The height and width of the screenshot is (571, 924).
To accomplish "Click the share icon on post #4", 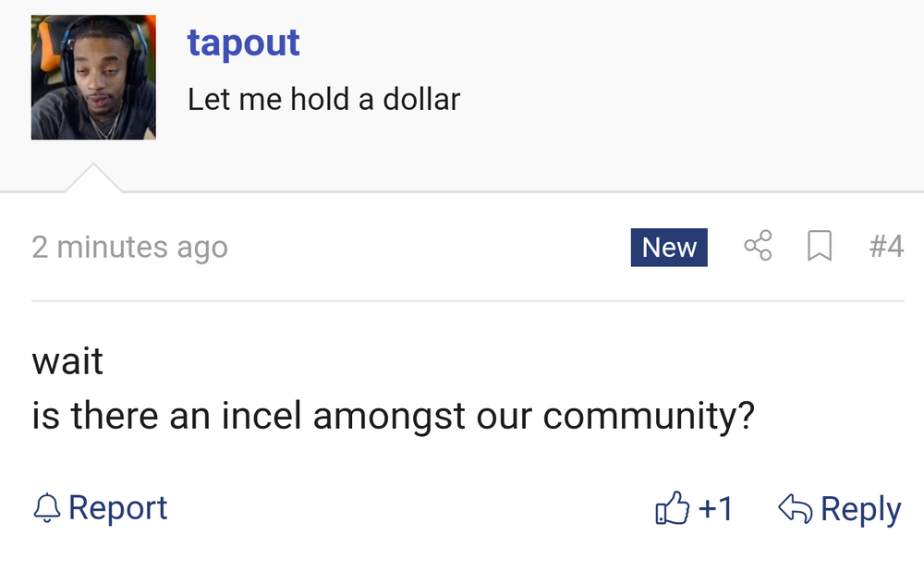I will pyautogui.click(x=758, y=247).
